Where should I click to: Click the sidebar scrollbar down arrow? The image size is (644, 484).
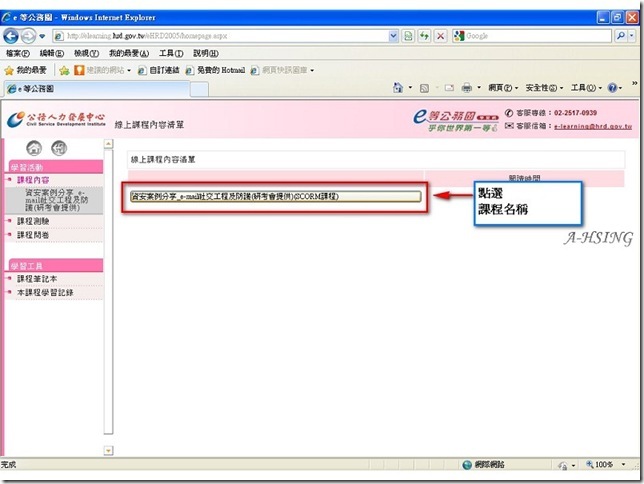coord(108,451)
